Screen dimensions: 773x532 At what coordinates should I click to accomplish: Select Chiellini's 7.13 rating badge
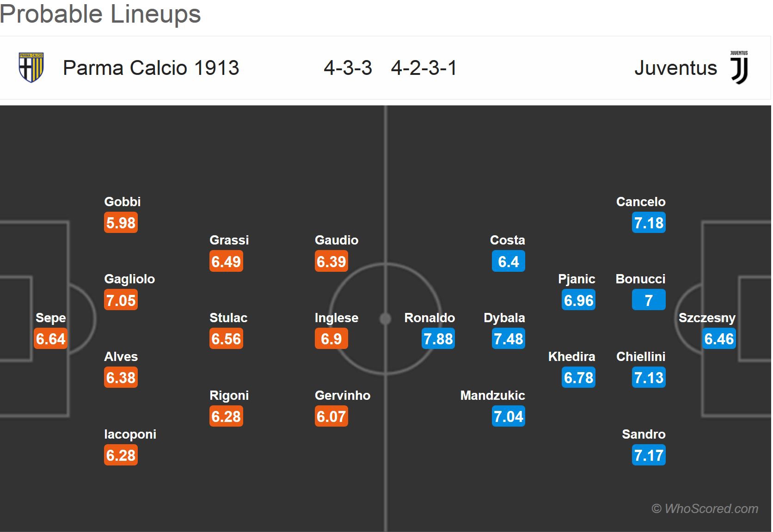[x=649, y=378]
